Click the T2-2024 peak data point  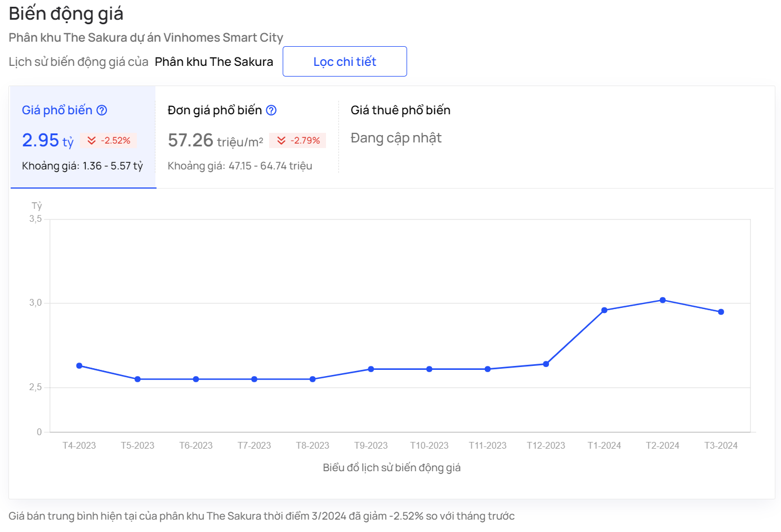pos(663,300)
